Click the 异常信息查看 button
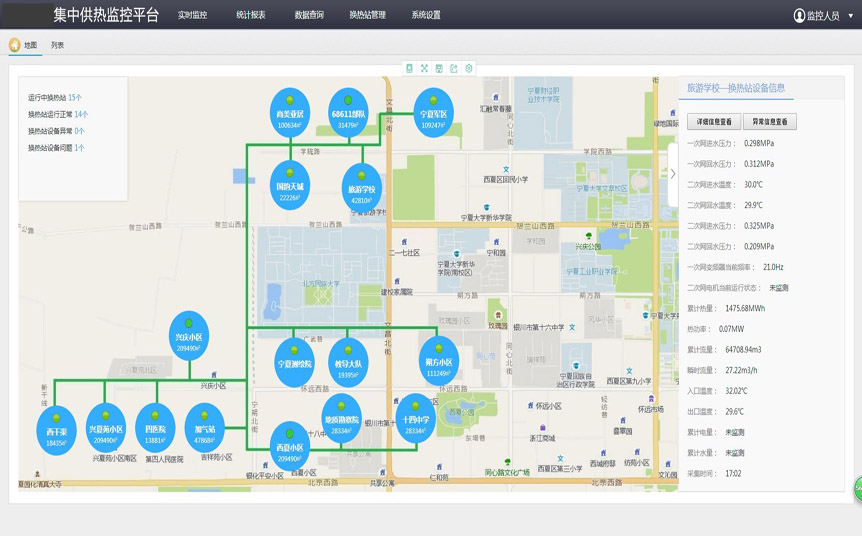Screen dimensions: 862x536 (770, 122)
